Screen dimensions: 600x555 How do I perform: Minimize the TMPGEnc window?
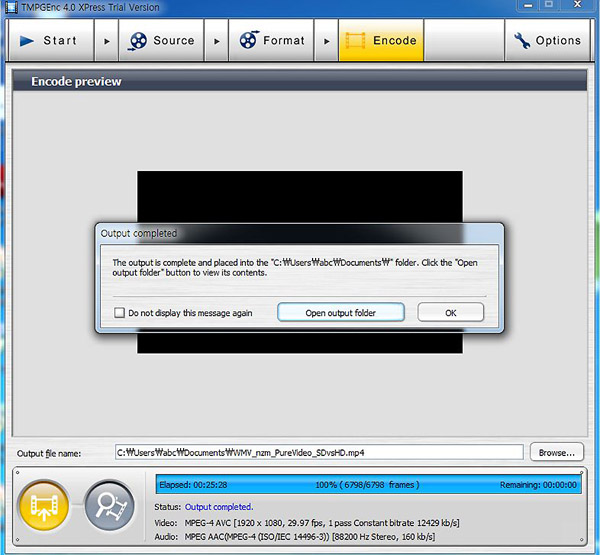click(528, 5)
